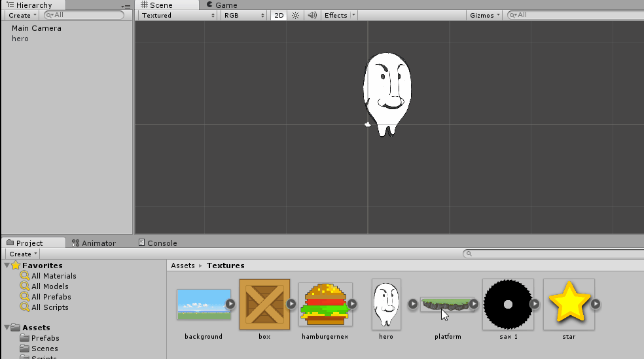Viewport: 644px width, 359px height.
Task: Click the saw 1 asset label
Action: (509, 336)
